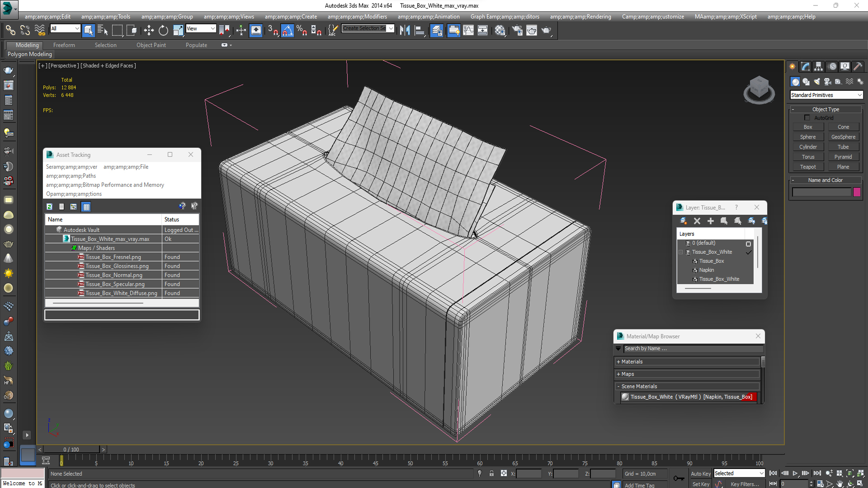868x488 pixels.
Task: Open Key Filters dialog button
Action: (745, 484)
